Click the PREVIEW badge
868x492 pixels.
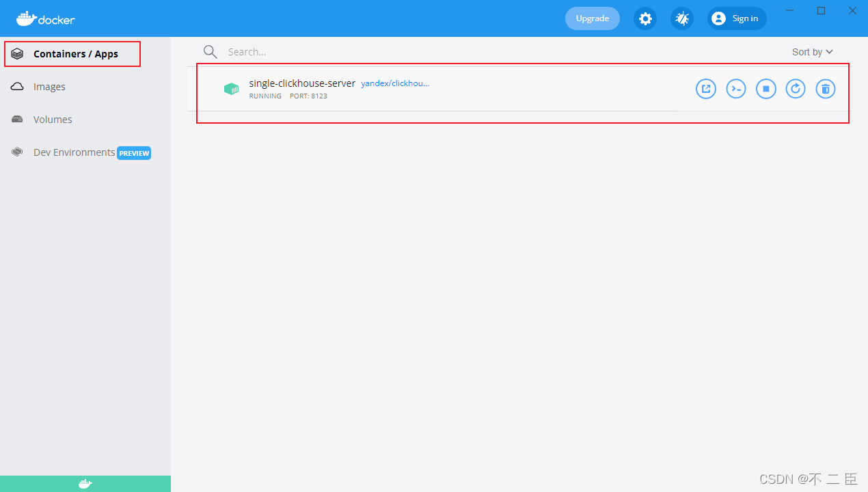coord(134,153)
